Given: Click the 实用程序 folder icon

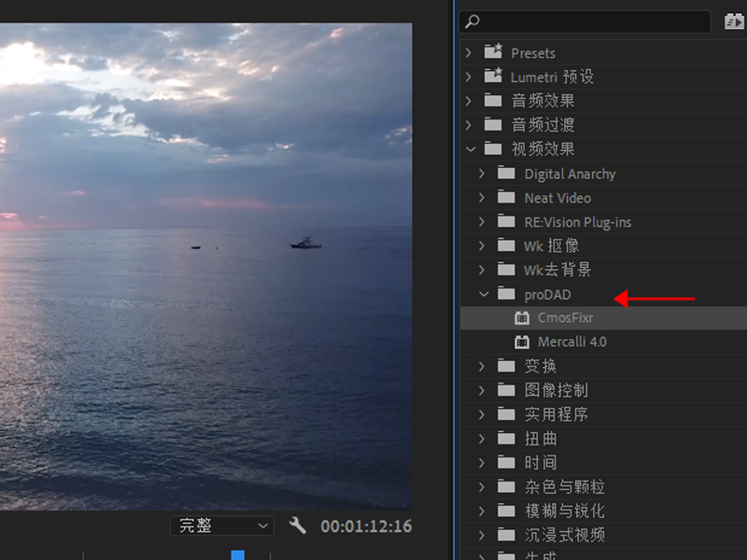Looking at the screenshot, I should [x=506, y=414].
